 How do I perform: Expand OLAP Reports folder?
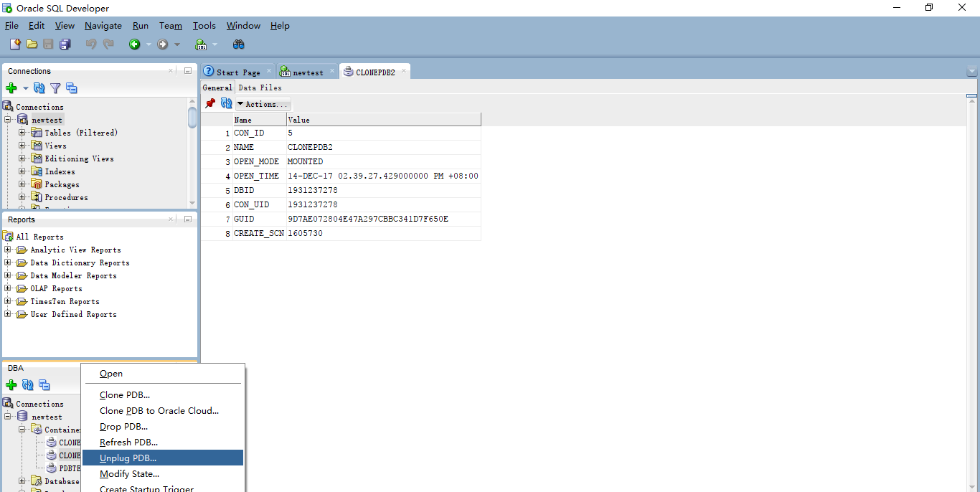click(8, 288)
